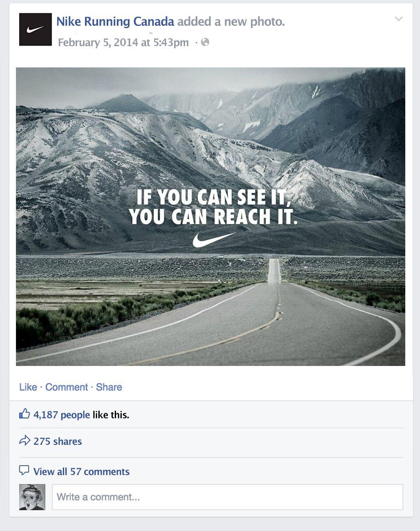Open the 275 shares list
This screenshot has width=420, height=531.
pos(58,441)
